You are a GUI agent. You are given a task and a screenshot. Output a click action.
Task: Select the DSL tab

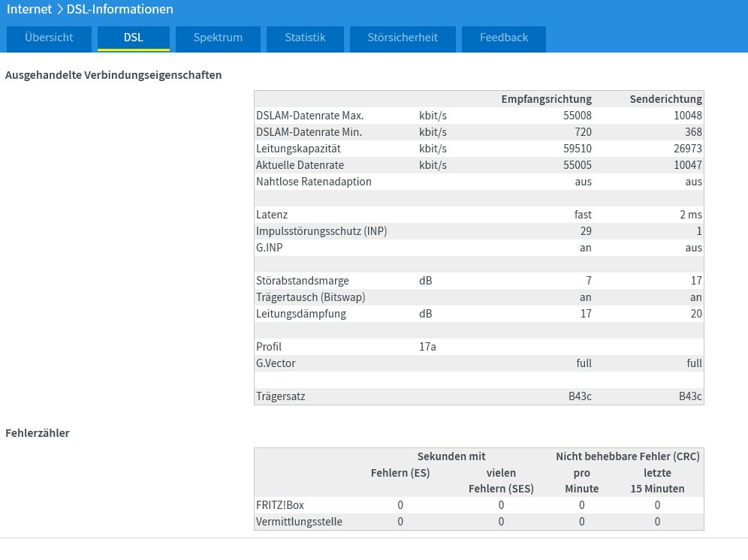click(134, 38)
